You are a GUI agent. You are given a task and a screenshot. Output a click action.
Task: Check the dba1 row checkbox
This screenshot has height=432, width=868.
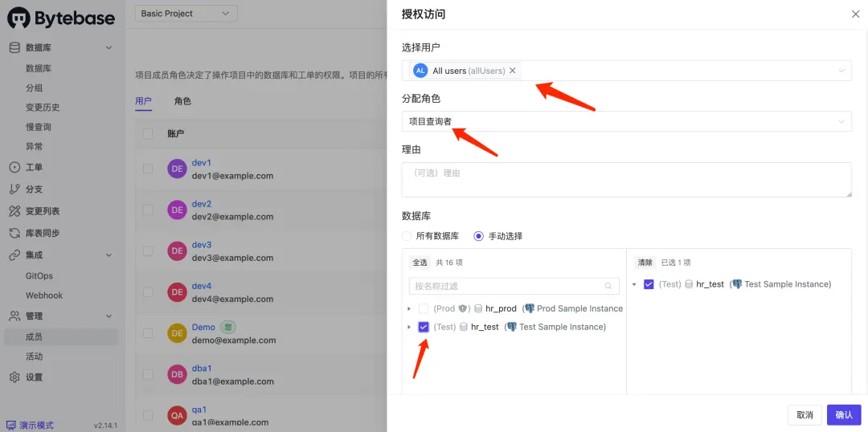coord(148,374)
